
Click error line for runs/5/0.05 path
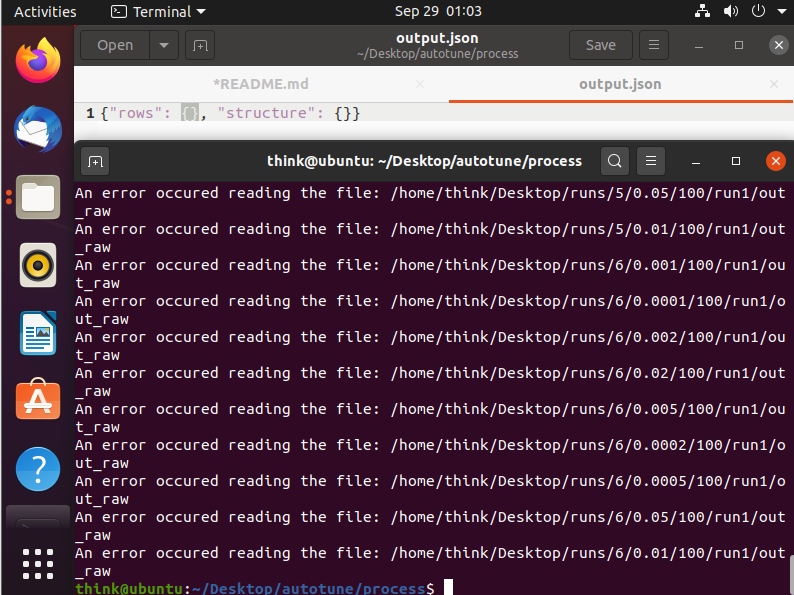coord(430,202)
